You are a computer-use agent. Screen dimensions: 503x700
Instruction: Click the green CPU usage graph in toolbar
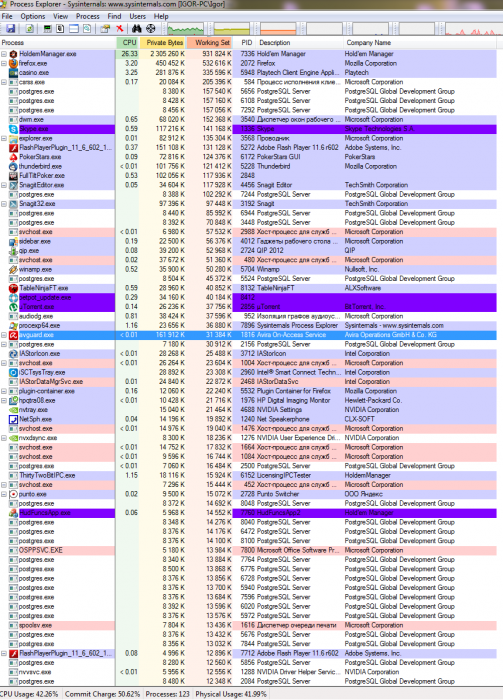point(186,29)
